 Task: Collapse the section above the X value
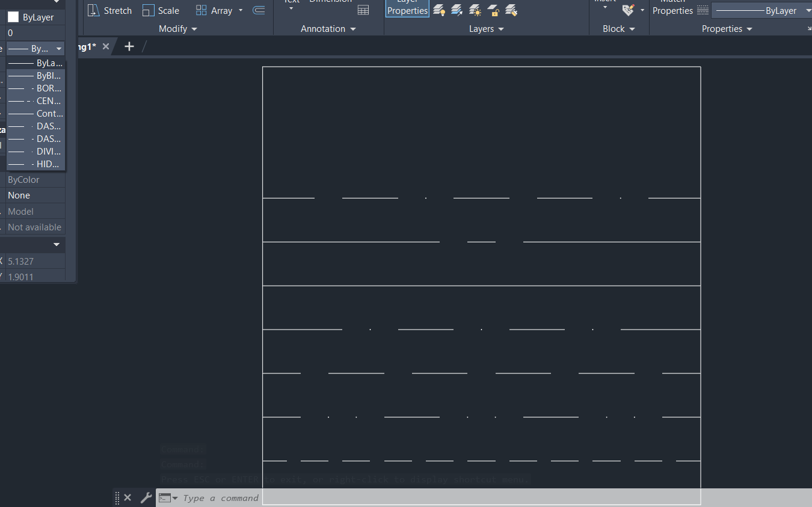click(57, 244)
